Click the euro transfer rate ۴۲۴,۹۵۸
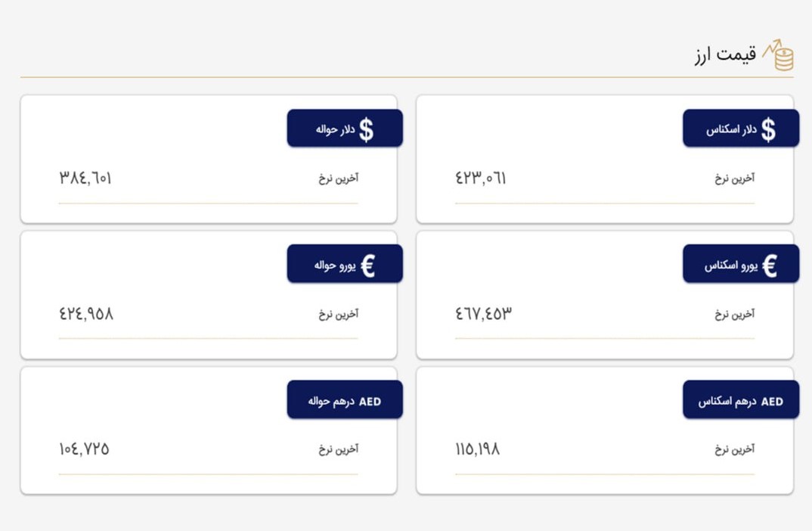The image size is (812, 531). [x=86, y=313]
